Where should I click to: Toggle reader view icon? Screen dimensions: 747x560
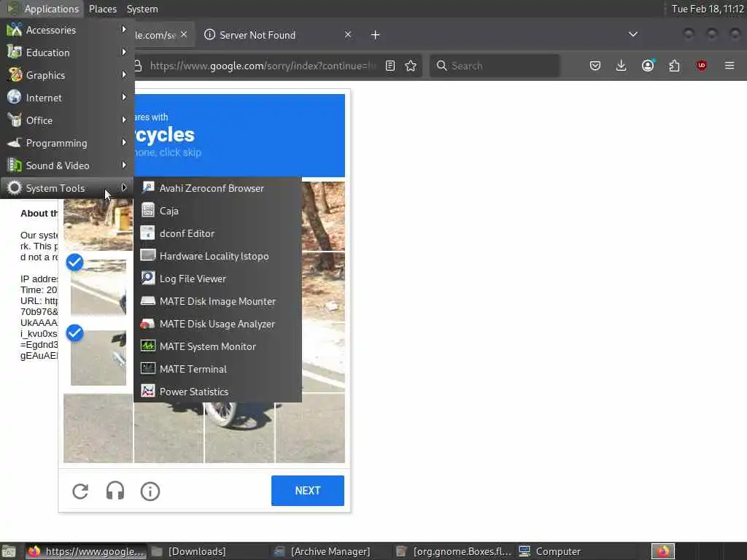click(390, 66)
